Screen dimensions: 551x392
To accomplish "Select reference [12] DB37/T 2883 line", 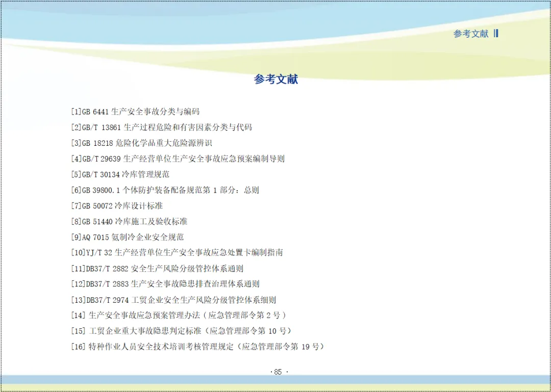I will [x=165, y=284].
